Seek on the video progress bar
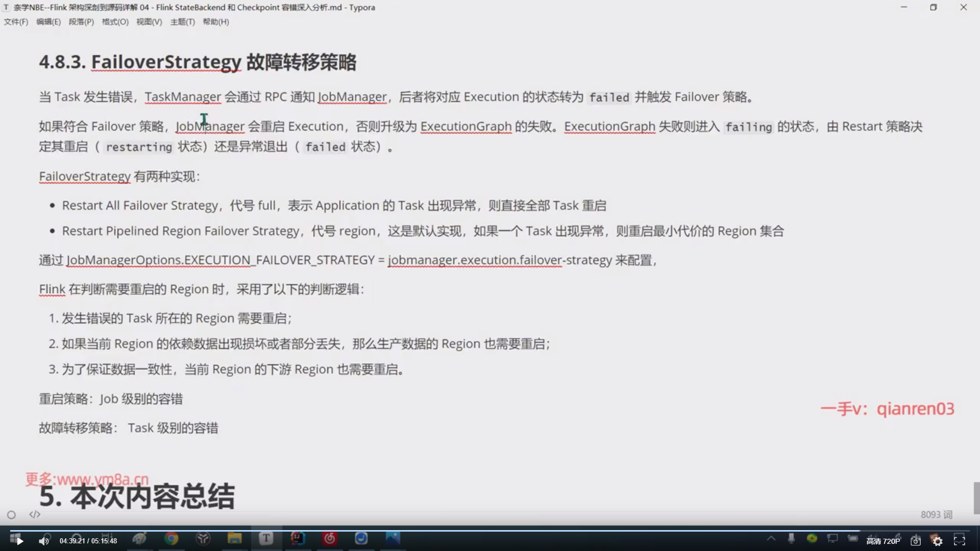The height and width of the screenshot is (551, 980). [490, 531]
